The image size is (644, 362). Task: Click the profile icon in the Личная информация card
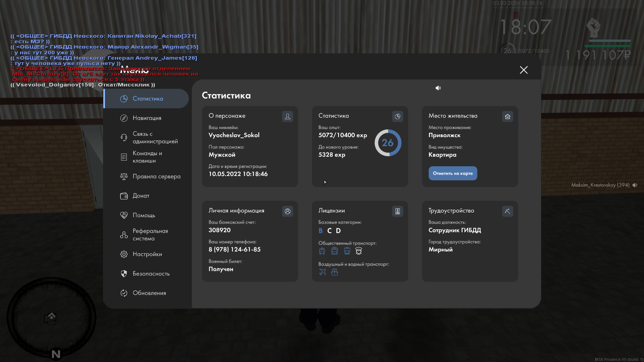[287, 211]
